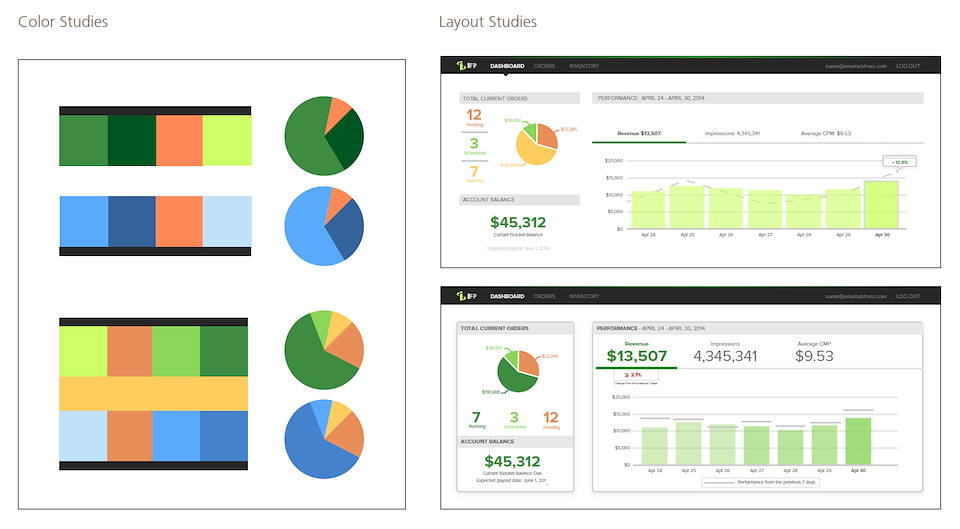Open the Orders menu in the top mockup

click(544, 66)
